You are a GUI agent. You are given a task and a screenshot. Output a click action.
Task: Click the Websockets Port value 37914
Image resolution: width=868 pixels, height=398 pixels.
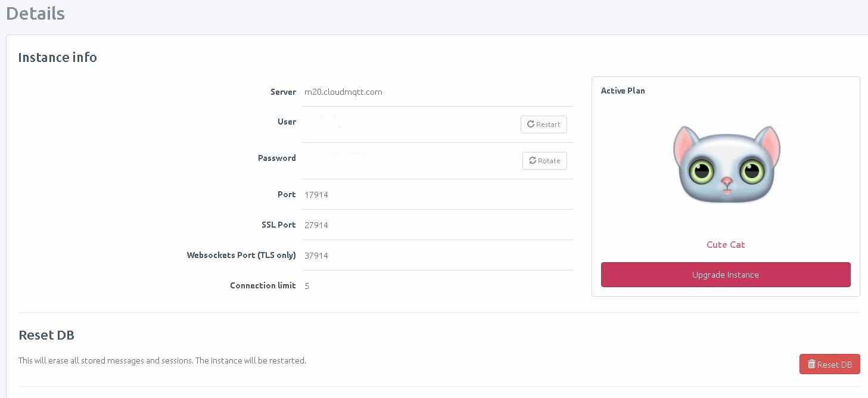[316, 256]
